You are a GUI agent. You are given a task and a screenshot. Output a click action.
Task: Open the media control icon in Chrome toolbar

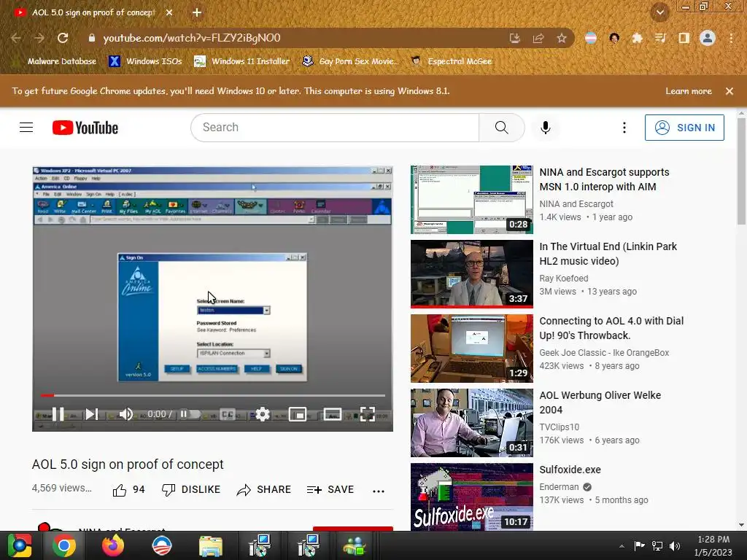[660, 38]
